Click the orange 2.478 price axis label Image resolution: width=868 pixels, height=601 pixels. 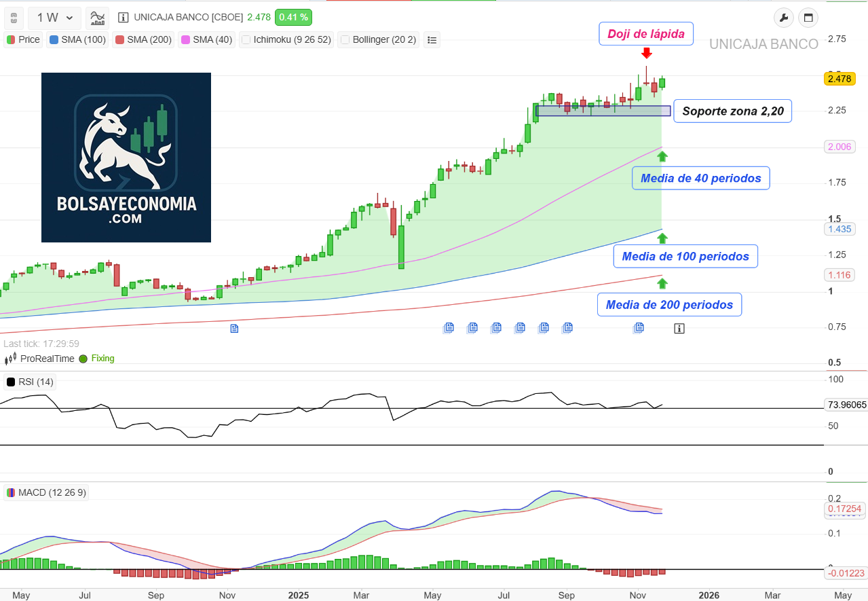click(x=839, y=78)
